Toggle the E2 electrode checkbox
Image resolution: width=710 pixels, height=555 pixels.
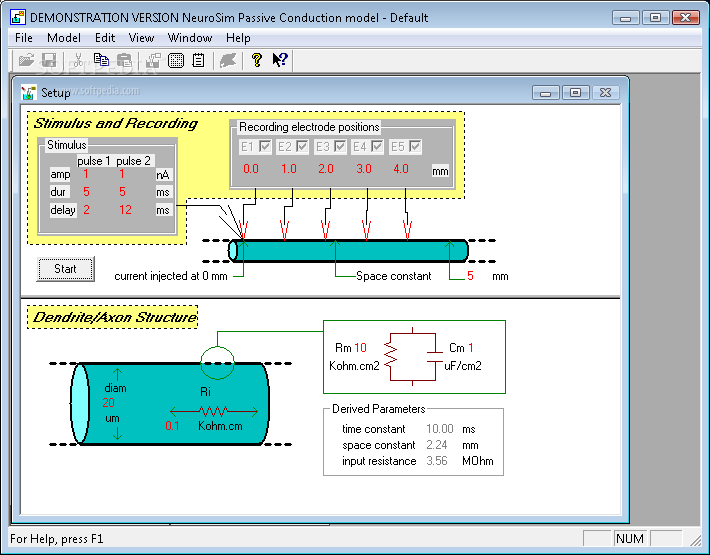coord(302,146)
